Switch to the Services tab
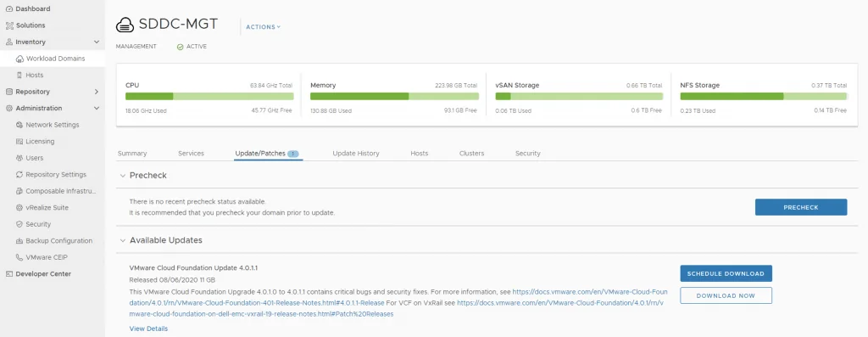This screenshot has height=337, width=868. click(x=191, y=154)
